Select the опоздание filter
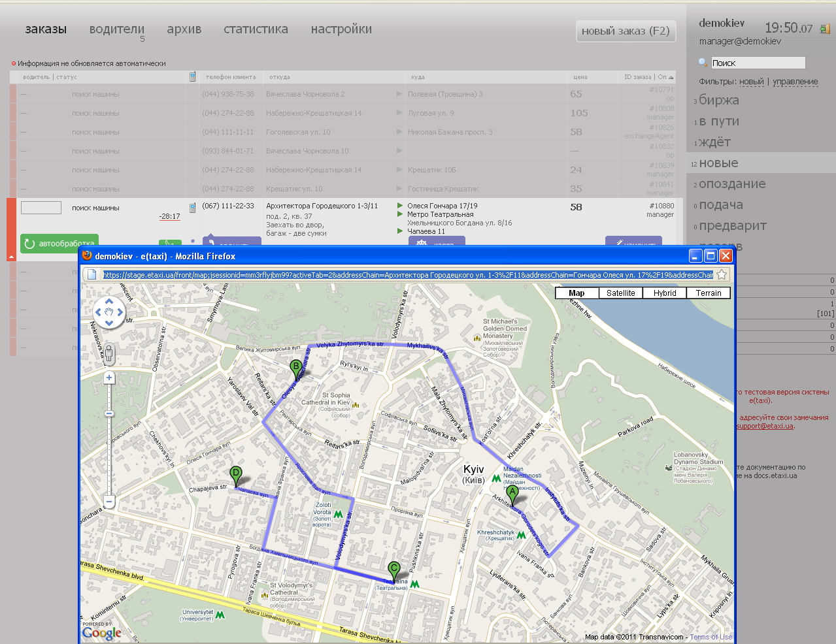The height and width of the screenshot is (644, 836). pyautogui.click(x=732, y=184)
